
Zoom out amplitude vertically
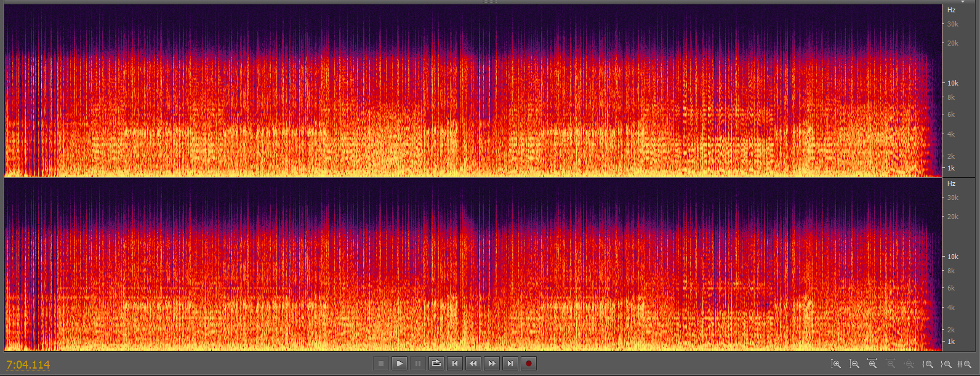click(854, 364)
